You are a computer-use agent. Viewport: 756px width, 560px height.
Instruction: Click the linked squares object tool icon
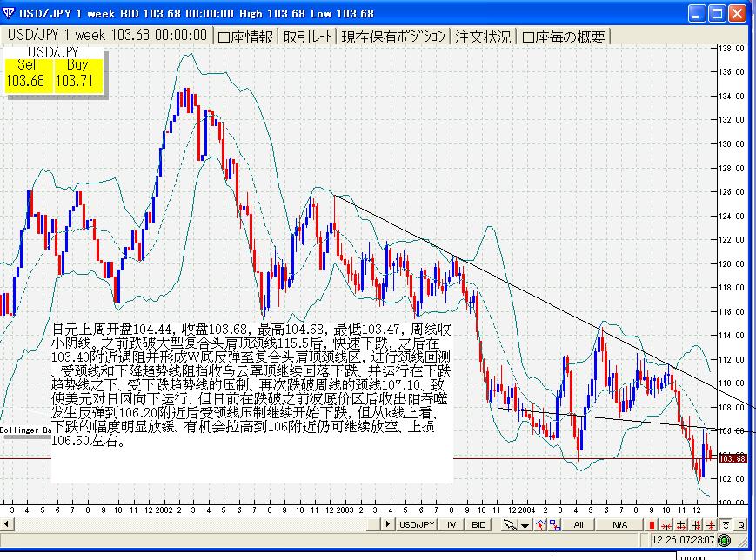(555, 525)
